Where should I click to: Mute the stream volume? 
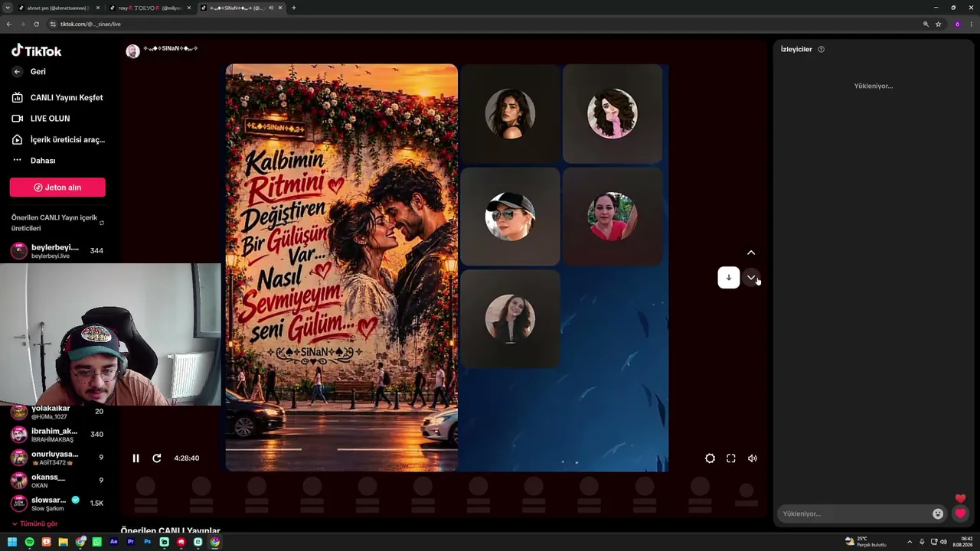[753, 458]
